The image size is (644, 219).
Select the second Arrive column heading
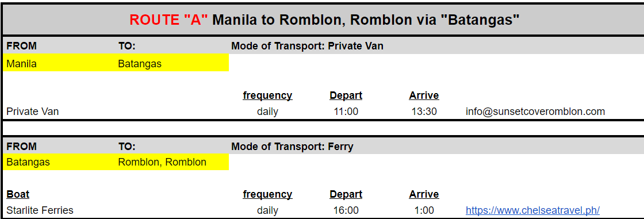[x=424, y=194]
